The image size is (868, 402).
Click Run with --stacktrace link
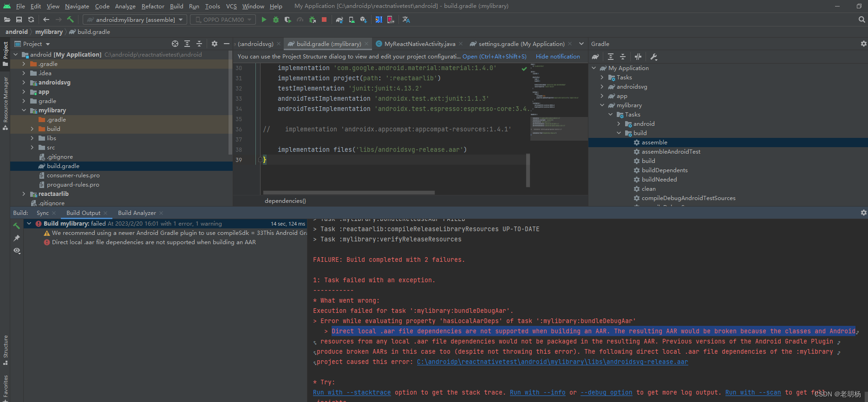(352, 393)
